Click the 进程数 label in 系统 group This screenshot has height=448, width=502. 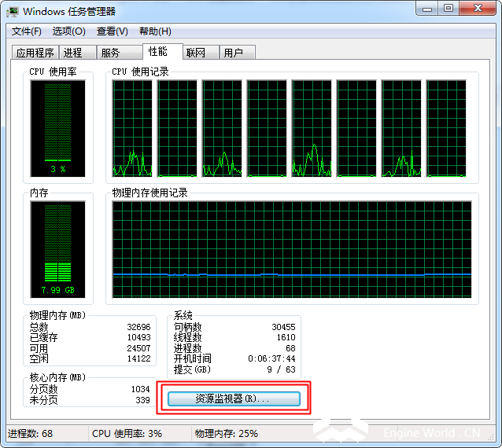point(187,348)
